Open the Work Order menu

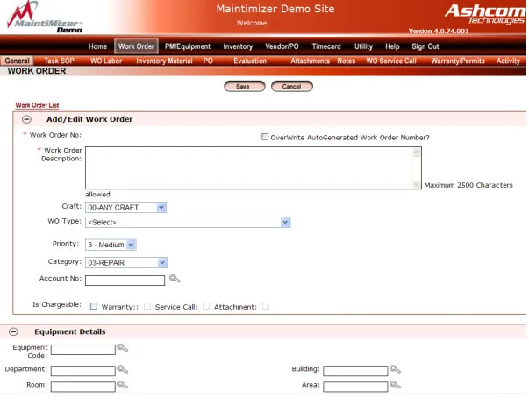click(136, 46)
